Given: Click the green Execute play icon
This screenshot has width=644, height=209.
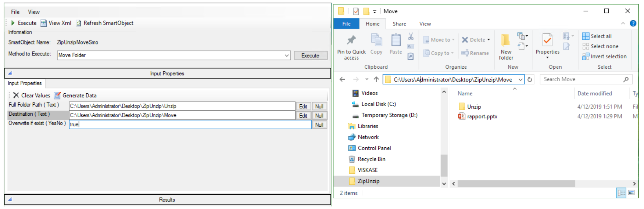Looking at the screenshot, I should point(13,23).
